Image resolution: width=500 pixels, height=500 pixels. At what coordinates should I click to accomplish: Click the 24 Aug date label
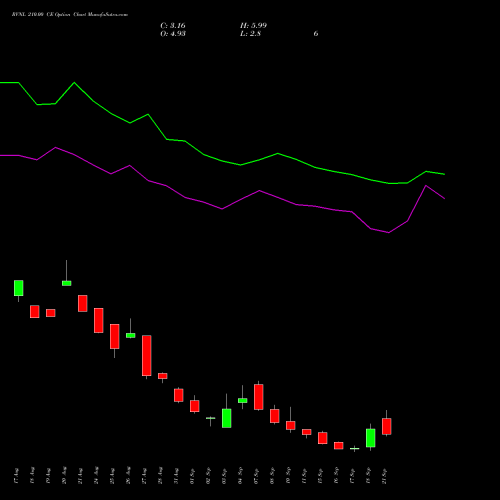click(x=96, y=476)
